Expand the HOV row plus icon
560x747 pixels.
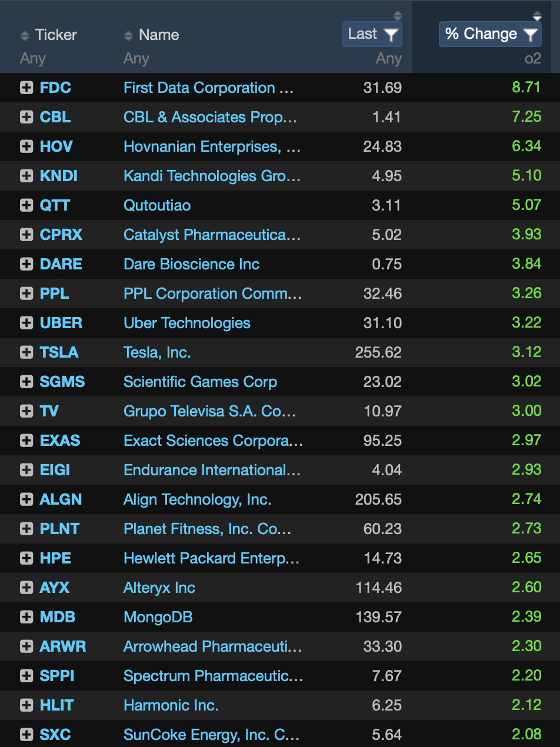click(x=26, y=146)
